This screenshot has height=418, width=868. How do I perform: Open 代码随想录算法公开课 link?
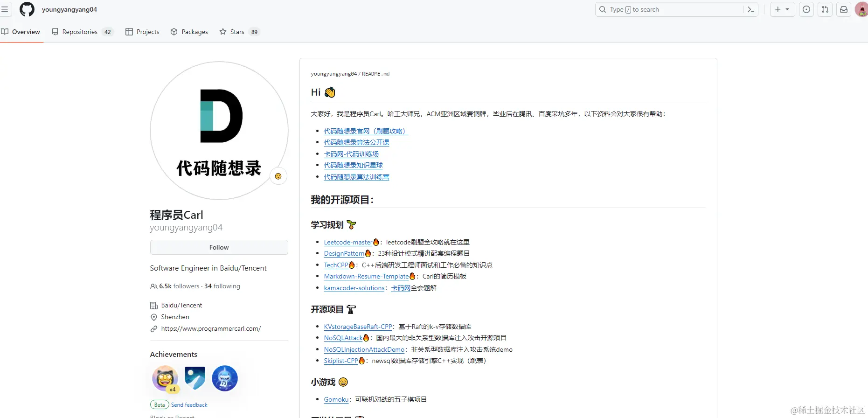click(356, 142)
